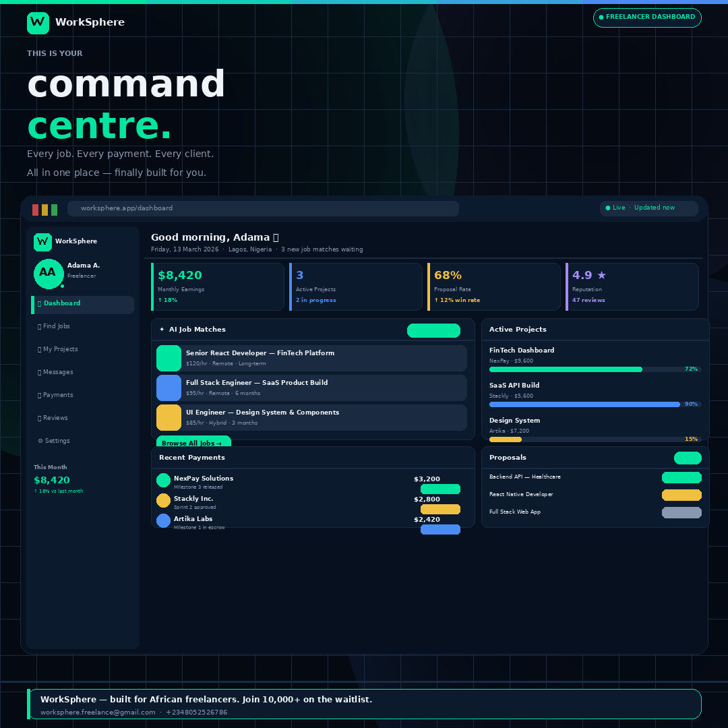The height and width of the screenshot is (728, 728).
Task: Click yellow status badge for React Native Developer
Action: (681, 495)
